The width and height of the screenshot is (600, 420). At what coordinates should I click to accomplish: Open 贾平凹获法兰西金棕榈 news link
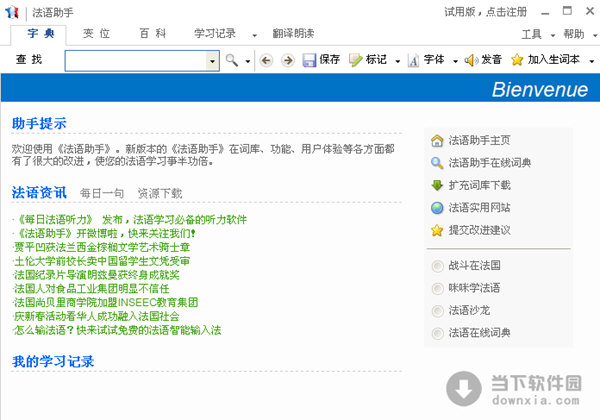102,247
